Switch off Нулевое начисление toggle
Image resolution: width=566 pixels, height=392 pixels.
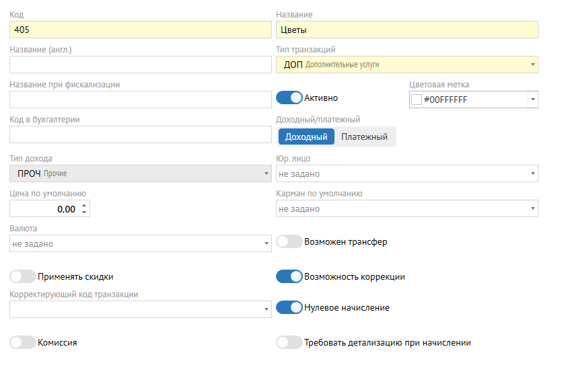[289, 308]
